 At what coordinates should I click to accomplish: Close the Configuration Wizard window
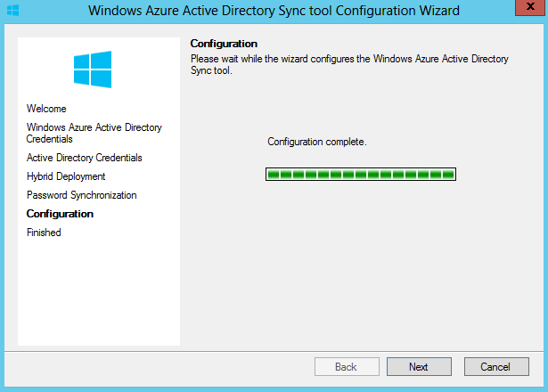[x=530, y=7]
